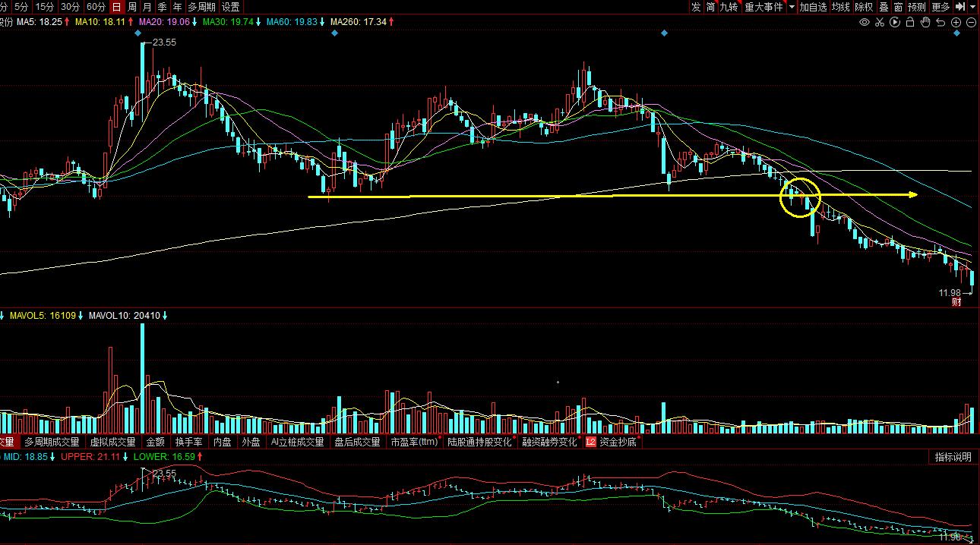Click the blue diamond event marker near 23.55 peak
The height and width of the screenshot is (545, 980).
coord(138,33)
